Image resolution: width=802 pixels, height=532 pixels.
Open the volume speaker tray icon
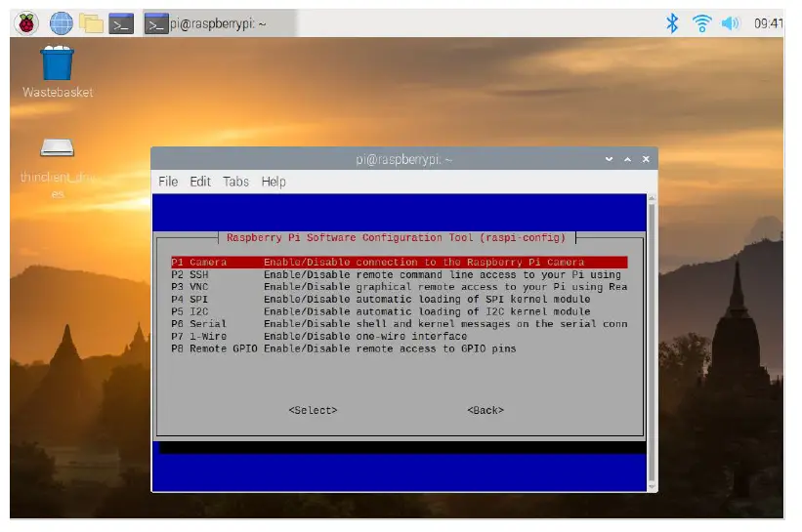731,23
